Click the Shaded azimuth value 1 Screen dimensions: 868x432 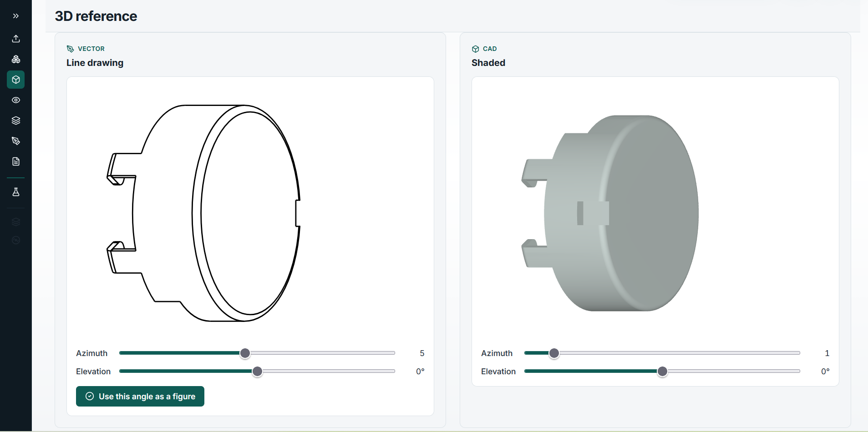pos(827,353)
